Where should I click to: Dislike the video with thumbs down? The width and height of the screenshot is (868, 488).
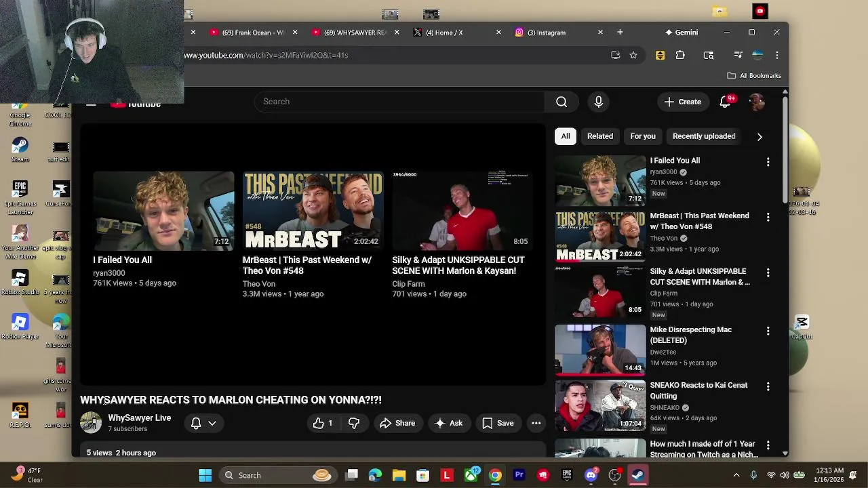(354, 423)
